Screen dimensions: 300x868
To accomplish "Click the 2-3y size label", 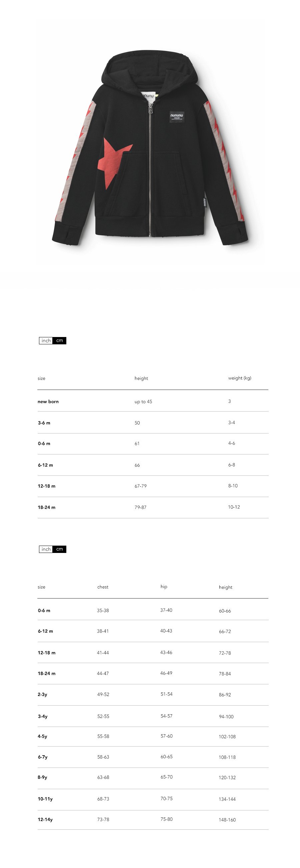I will pos(43,694).
